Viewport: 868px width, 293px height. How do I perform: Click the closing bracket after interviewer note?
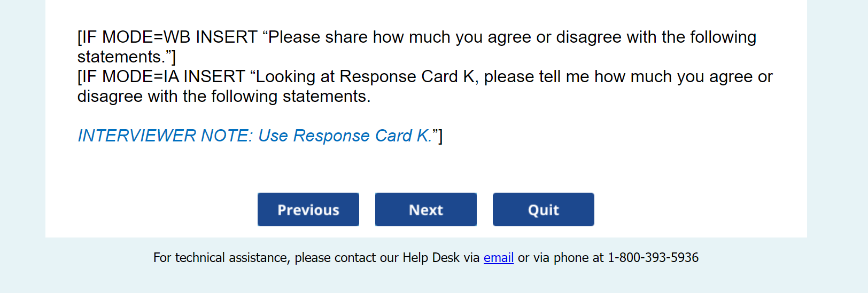coord(440,136)
